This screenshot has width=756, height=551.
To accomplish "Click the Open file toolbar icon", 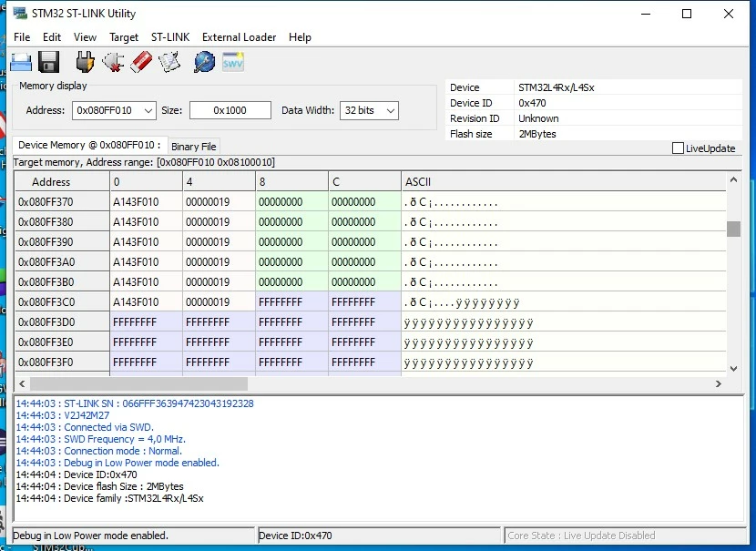I will tap(21, 63).
